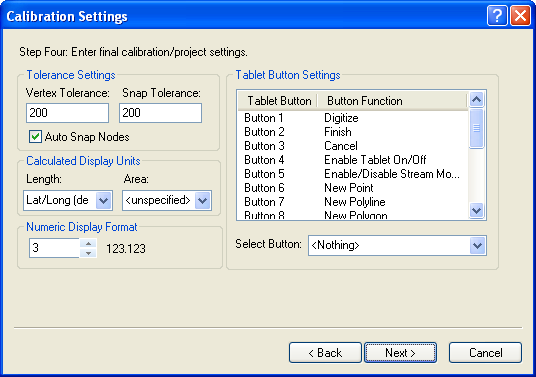
Task: Click the Help question mark title button
Action: pos(497,16)
